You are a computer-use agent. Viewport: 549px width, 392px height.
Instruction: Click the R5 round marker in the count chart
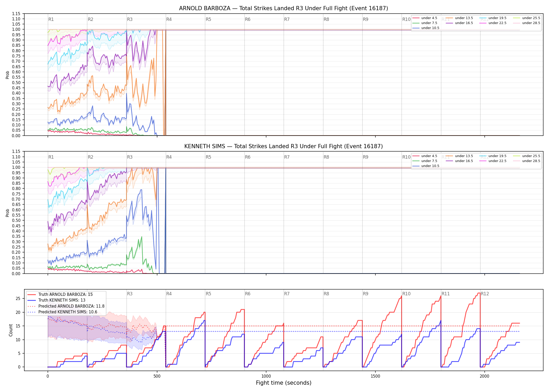pyautogui.click(x=208, y=294)
